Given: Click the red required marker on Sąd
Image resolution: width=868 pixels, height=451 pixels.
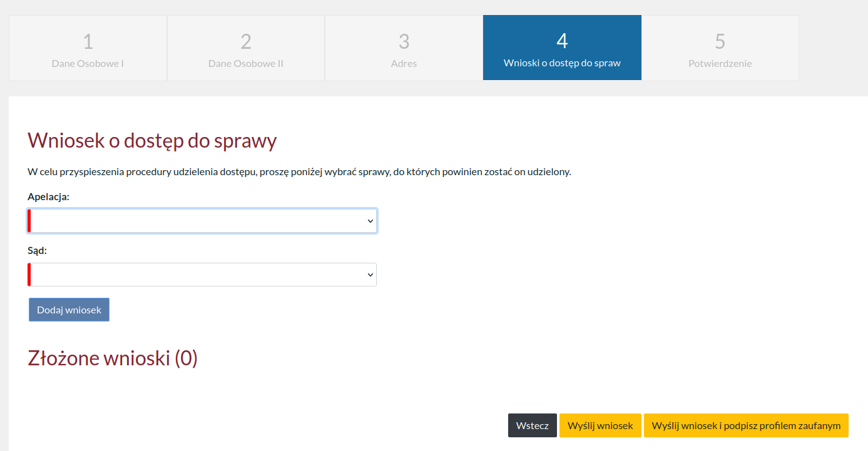Looking at the screenshot, I should click(x=29, y=275).
